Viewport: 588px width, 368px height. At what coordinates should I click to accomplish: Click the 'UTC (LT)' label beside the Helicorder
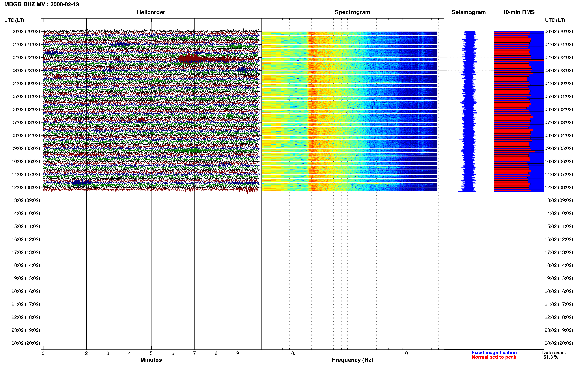[x=14, y=20]
